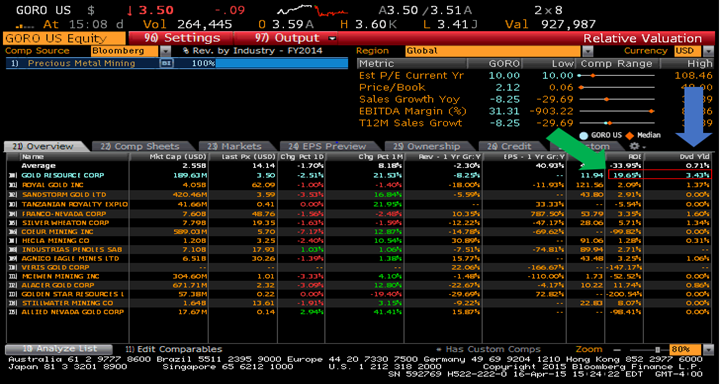Screen dimensions: 720x384
Task: Open the Comp Source Bloomberg dropdown arrow
Action: coord(165,51)
